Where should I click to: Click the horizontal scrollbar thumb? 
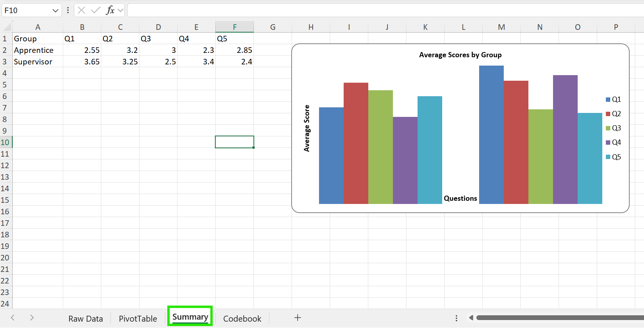coord(560,318)
